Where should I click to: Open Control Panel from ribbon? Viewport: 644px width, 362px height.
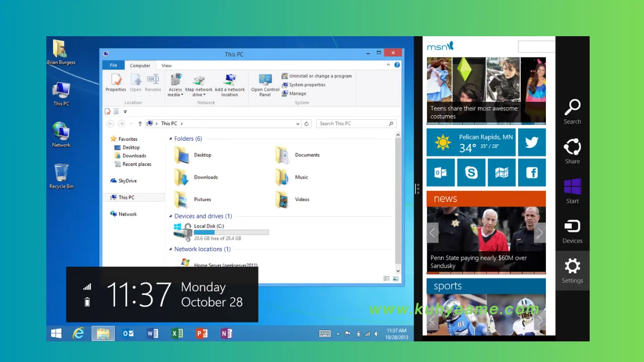click(x=265, y=85)
